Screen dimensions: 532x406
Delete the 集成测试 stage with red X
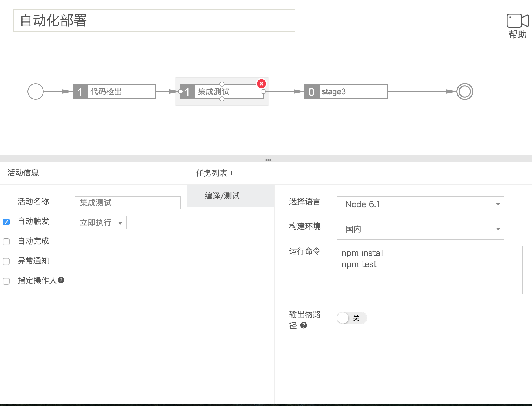point(261,84)
